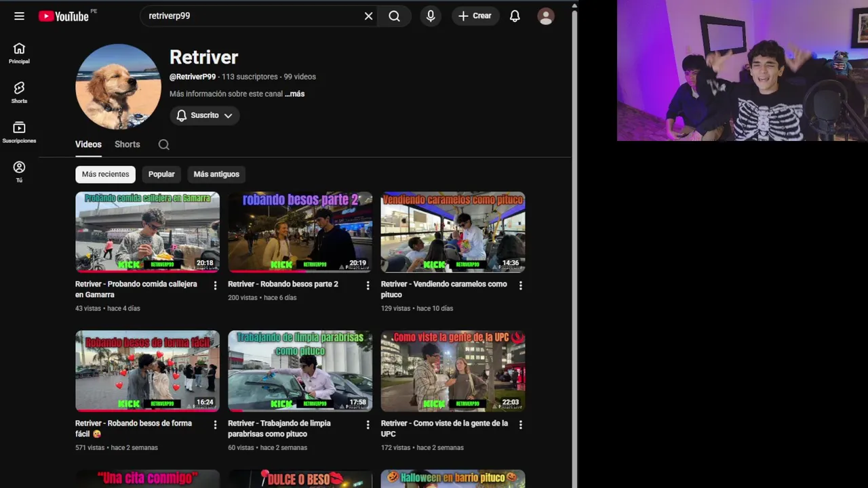Open the hamburger guide menu
Screen dimensions: 868x488
(19, 16)
